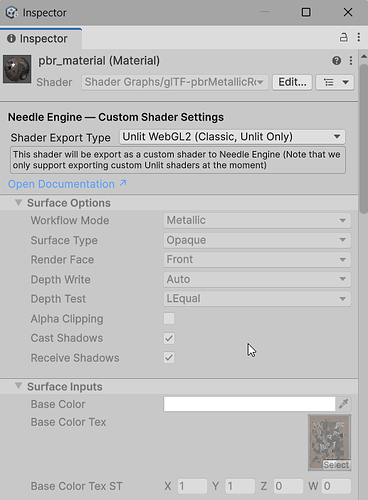This screenshot has height=500, width=368.
Task: Click the Inspector vertical scrollbar thumb
Action: click(364, 138)
